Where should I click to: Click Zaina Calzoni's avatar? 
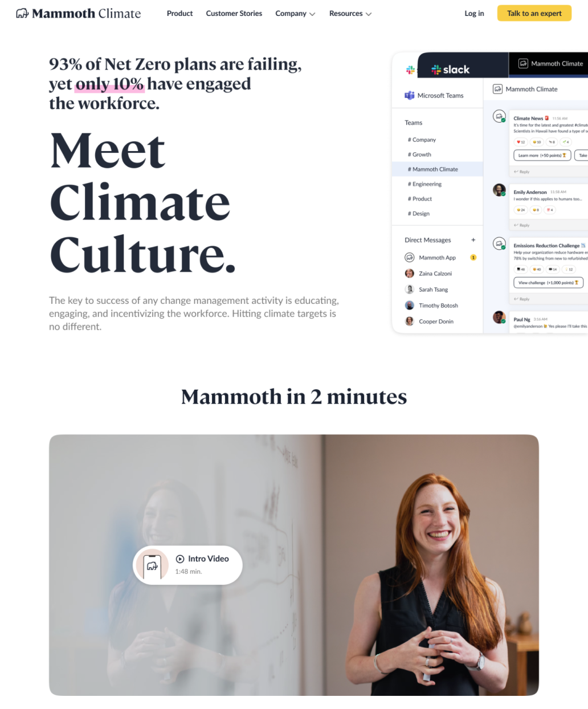click(409, 274)
